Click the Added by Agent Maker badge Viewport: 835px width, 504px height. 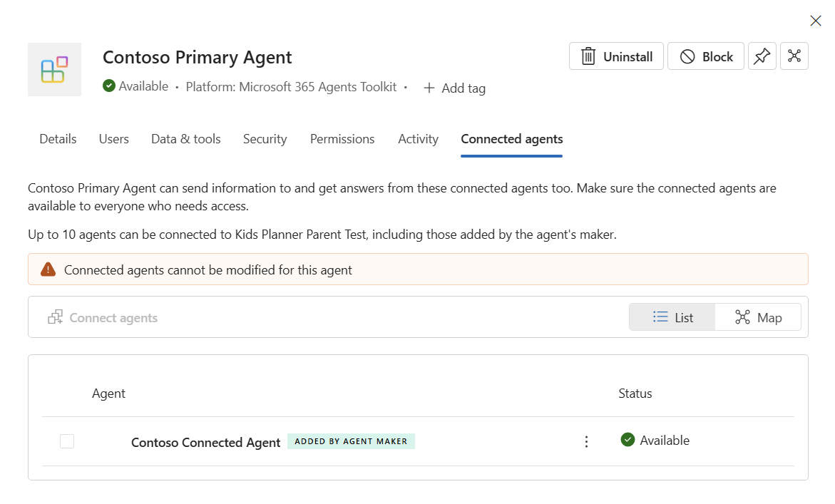351,441
